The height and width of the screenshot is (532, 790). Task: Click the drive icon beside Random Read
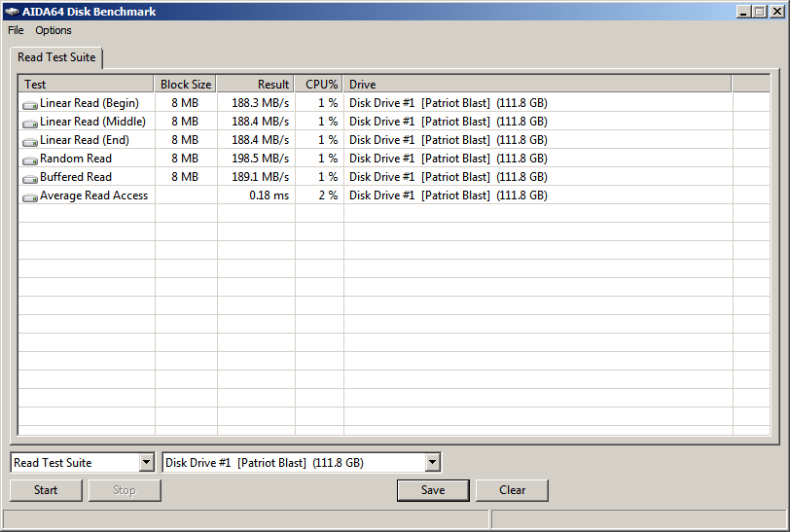30,160
